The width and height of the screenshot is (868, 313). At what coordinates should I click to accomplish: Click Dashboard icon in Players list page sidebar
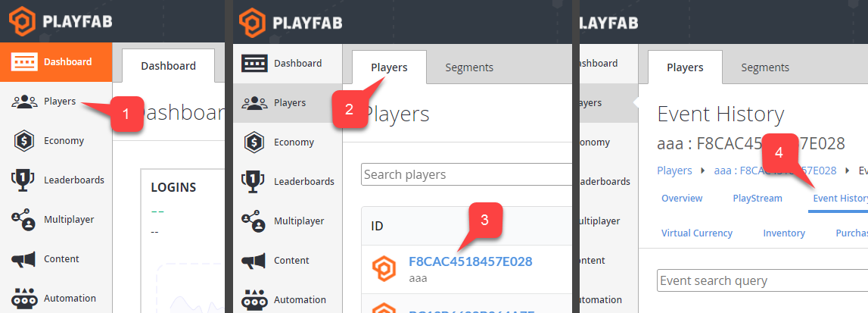[x=254, y=63]
